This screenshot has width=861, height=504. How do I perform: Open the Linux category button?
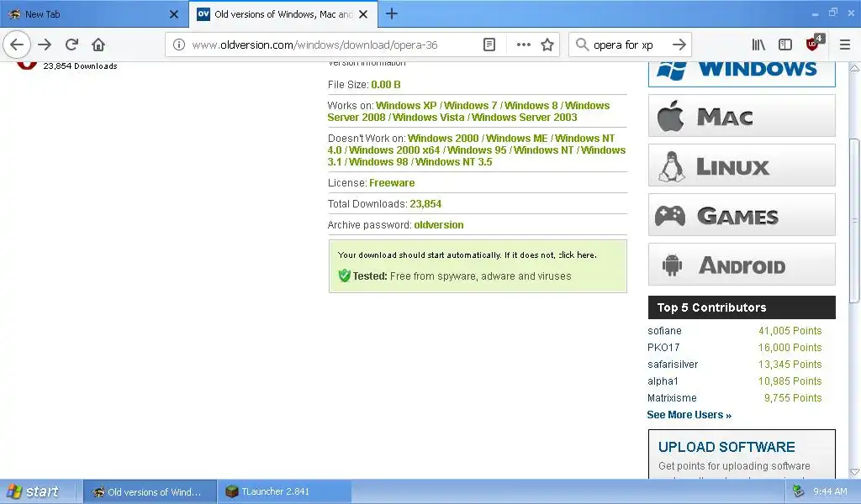(742, 165)
